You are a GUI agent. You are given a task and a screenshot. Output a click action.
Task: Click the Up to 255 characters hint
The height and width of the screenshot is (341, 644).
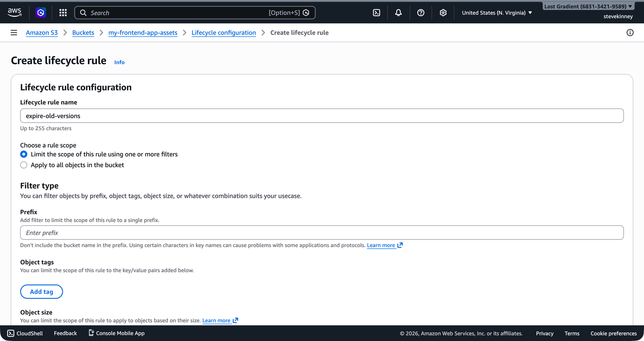[x=46, y=128]
